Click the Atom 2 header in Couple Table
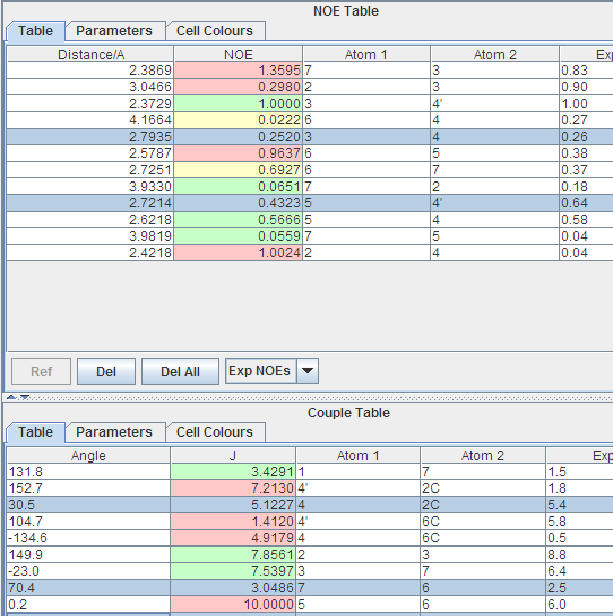Screen dimensions: 613x616 (483, 456)
